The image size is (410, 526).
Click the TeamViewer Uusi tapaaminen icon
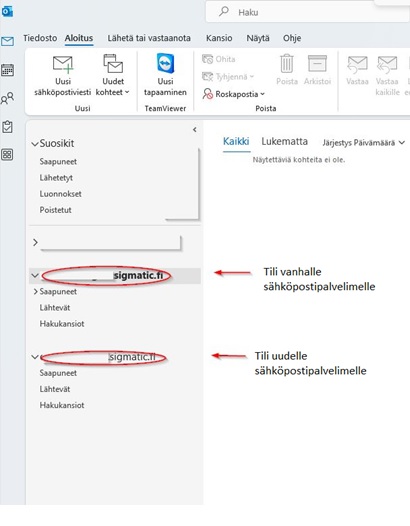[x=165, y=63]
